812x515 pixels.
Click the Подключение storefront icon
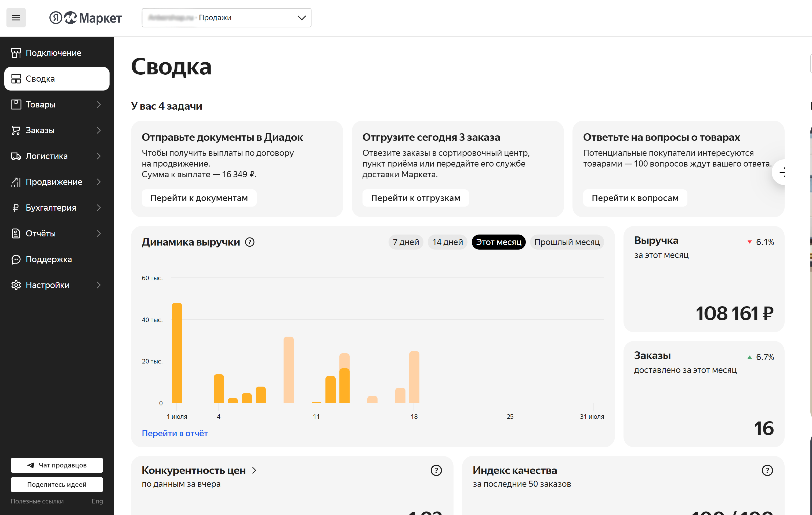pos(16,53)
